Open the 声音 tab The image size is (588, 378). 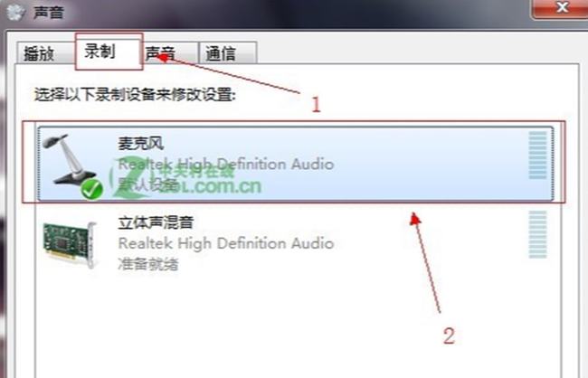pyautogui.click(x=170, y=52)
